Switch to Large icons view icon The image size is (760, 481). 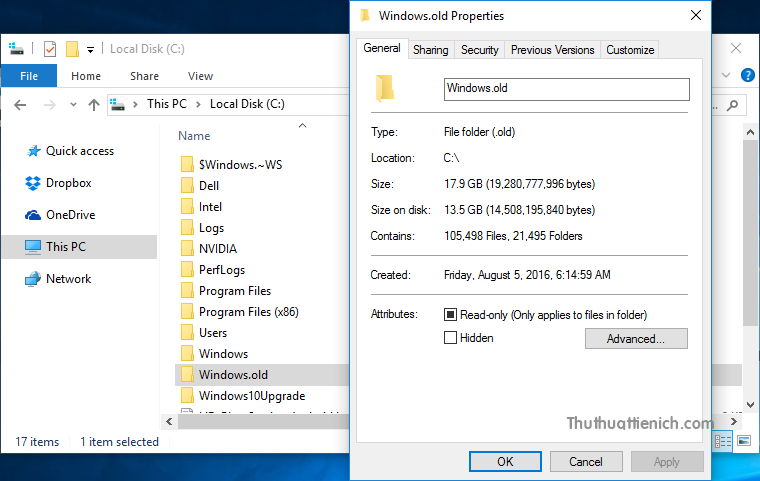pos(744,441)
